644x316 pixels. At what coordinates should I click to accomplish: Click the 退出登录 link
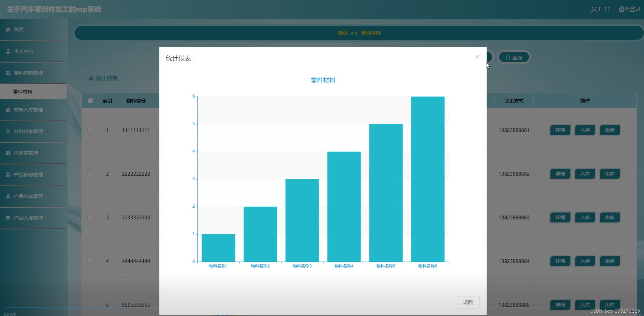click(629, 9)
